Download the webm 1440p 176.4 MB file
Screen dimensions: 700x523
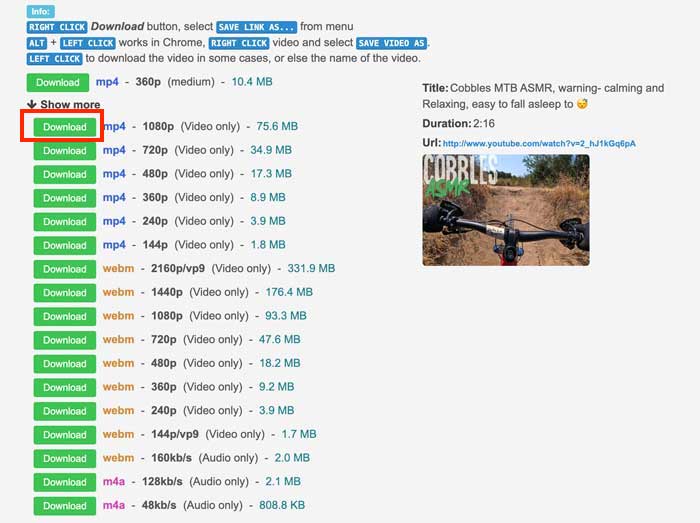65,293
